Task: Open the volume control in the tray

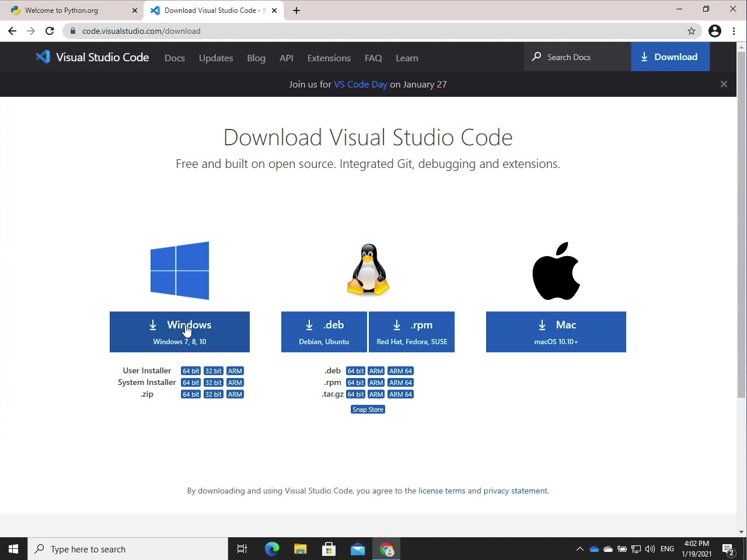Action: coord(650,549)
